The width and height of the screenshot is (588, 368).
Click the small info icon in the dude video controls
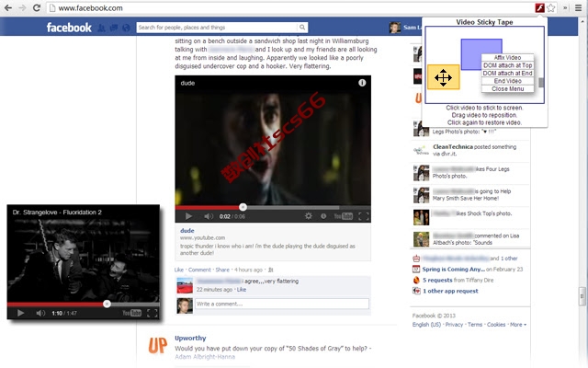pyautogui.click(x=323, y=216)
